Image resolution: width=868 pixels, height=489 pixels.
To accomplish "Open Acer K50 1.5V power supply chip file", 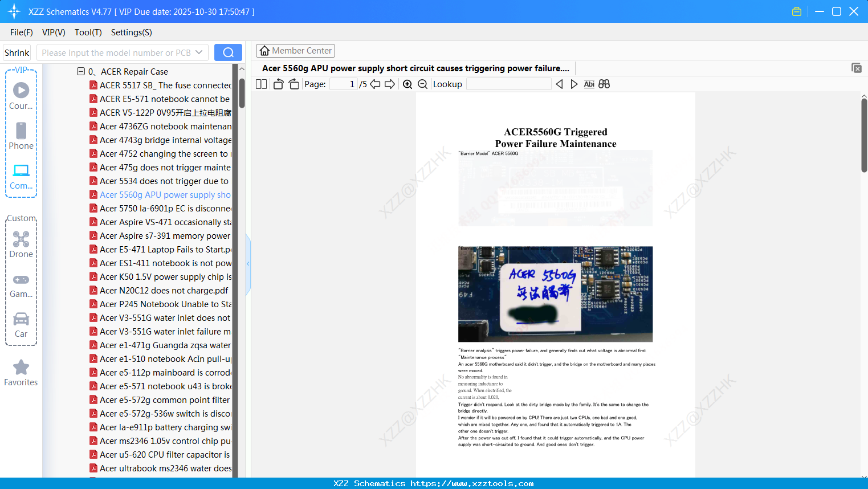I will click(x=160, y=277).
